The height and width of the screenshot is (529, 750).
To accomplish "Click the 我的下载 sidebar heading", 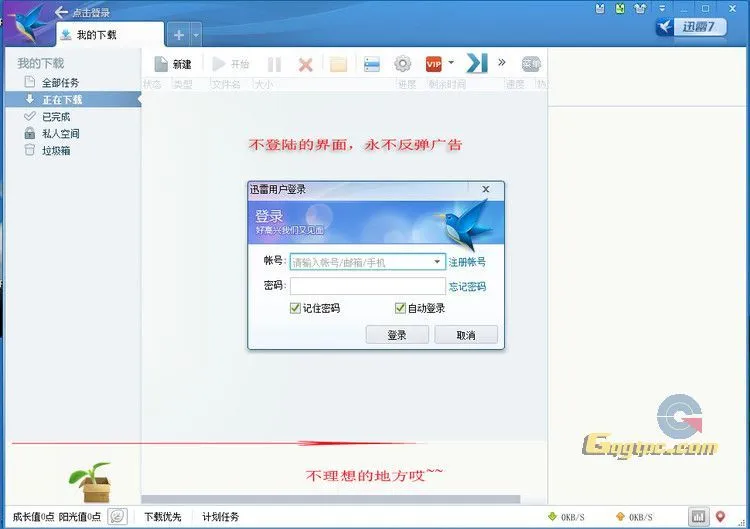I will click(41, 63).
